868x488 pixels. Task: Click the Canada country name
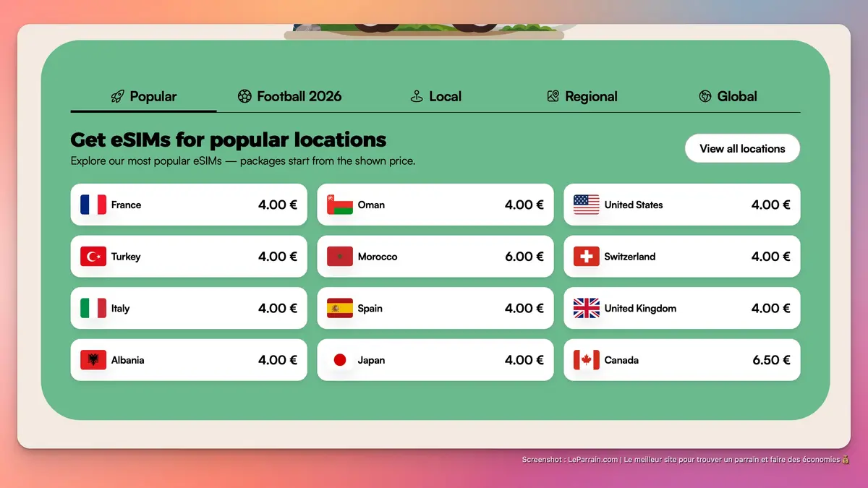click(621, 360)
